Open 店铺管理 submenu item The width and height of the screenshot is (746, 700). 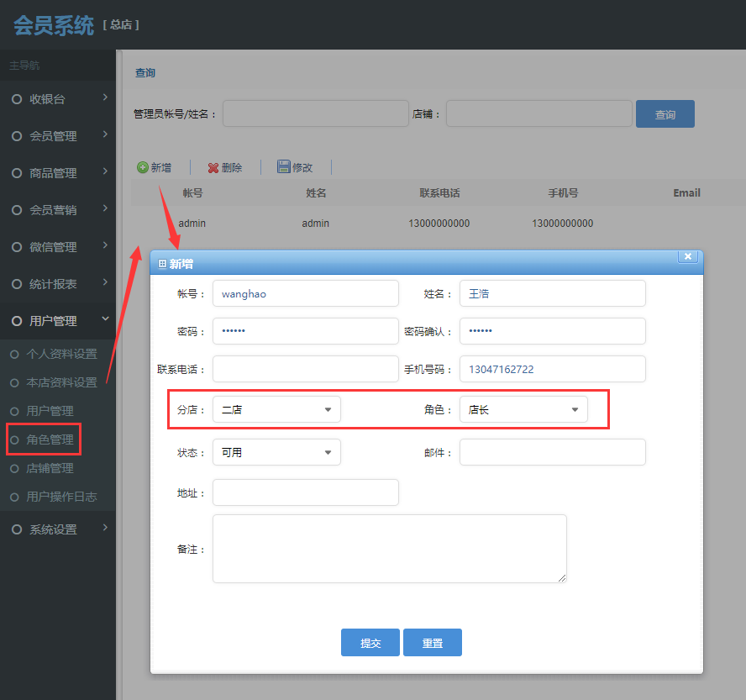tap(50, 468)
